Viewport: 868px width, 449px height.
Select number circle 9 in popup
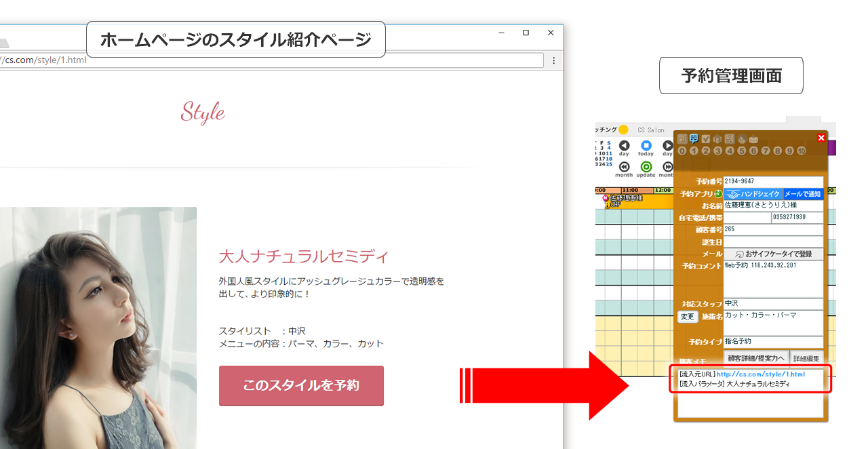point(789,151)
